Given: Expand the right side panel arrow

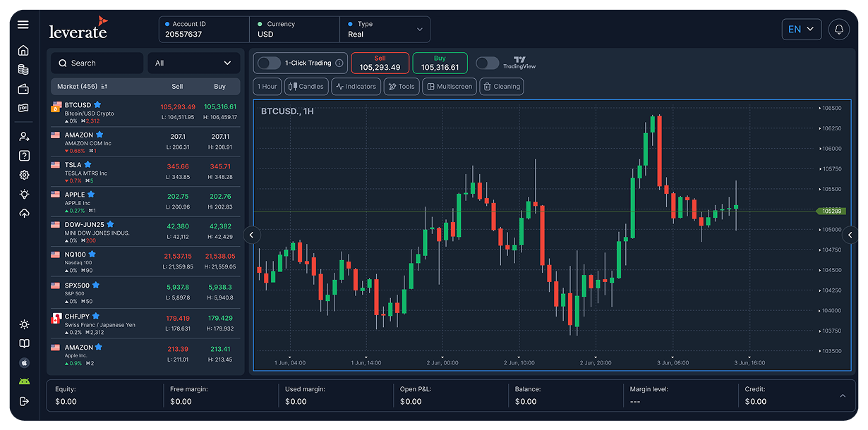Looking at the screenshot, I should point(850,235).
